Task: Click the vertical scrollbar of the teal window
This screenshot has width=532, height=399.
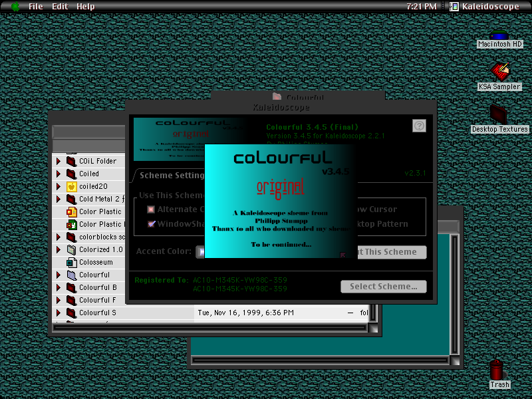Action: point(454,295)
